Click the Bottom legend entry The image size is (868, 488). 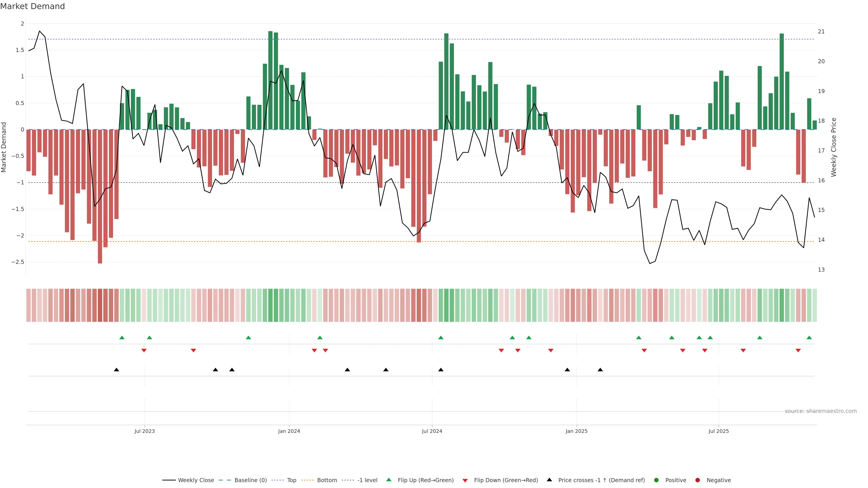tap(327, 480)
